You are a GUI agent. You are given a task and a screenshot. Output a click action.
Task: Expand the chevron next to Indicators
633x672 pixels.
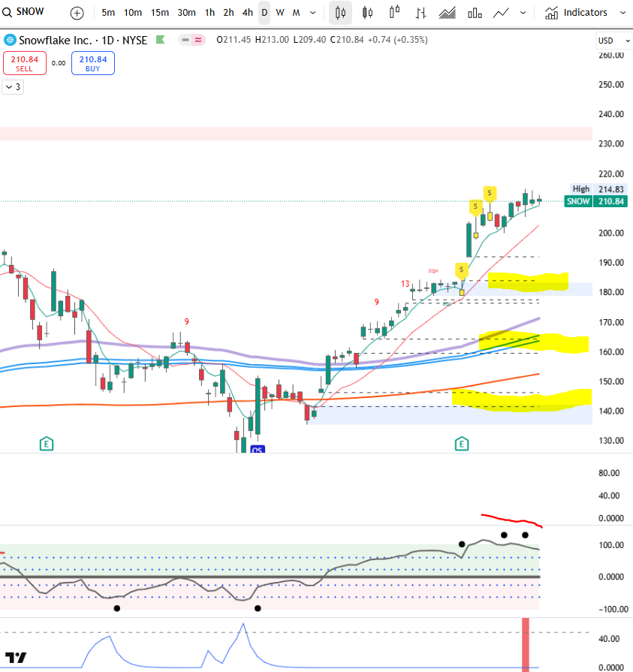tap(622, 13)
